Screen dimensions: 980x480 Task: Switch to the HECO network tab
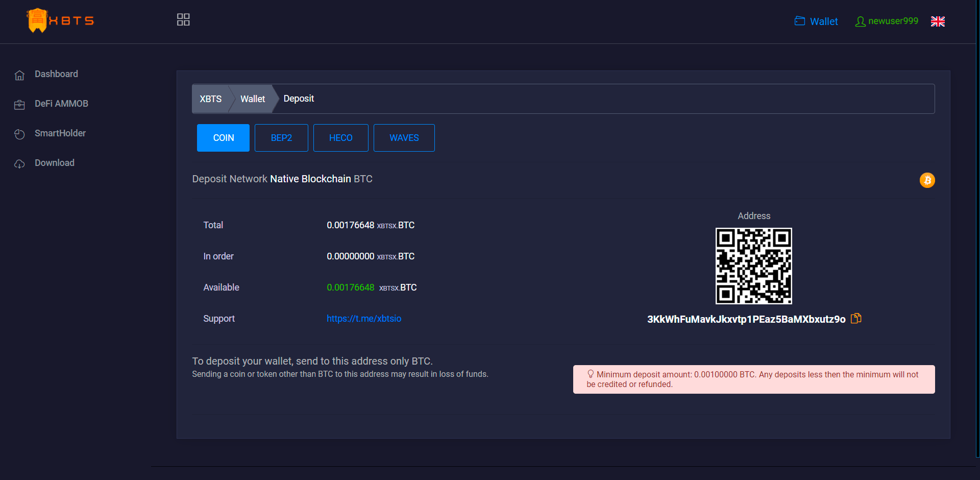pos(340,137)
